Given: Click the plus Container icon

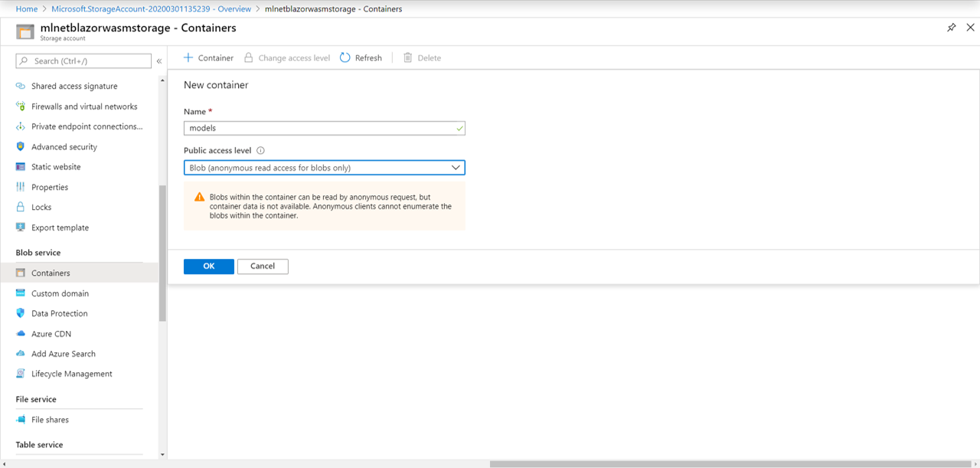Looking at the screenshot, I should pos(188,58).
